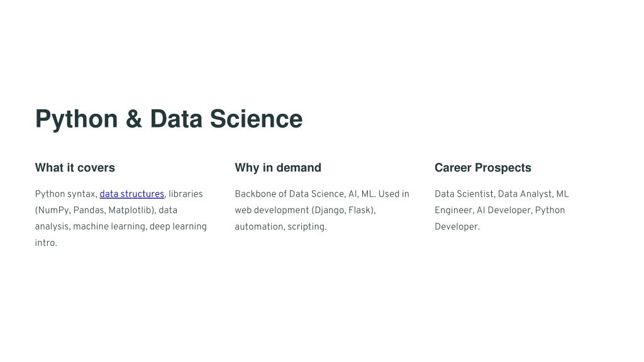Click the word "intro." ending the first paragraph
This screenshot has height=362, width=644.
click(46, 243)
